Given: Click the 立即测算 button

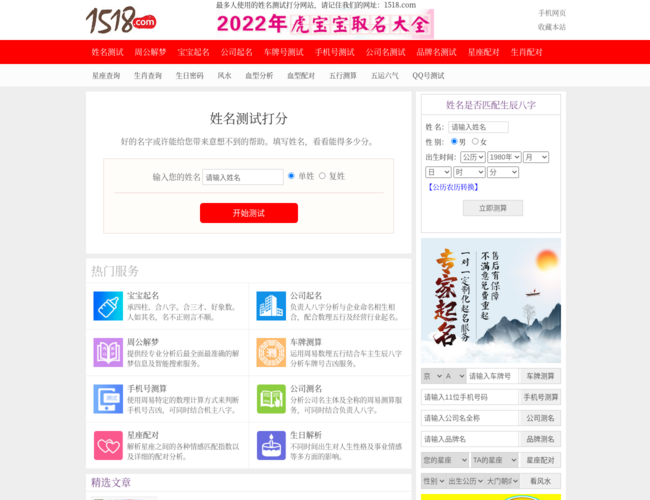Looking at the screenshot, I should (493, 208).
